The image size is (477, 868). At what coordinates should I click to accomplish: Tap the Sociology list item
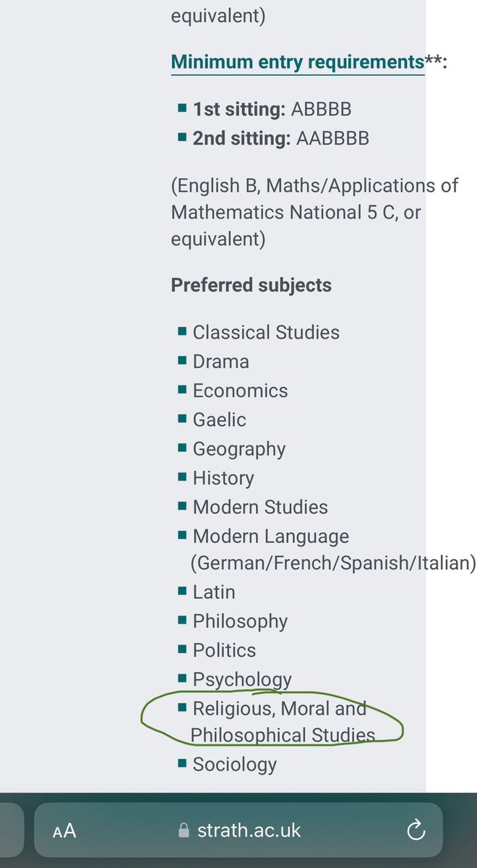coord(234,764)
